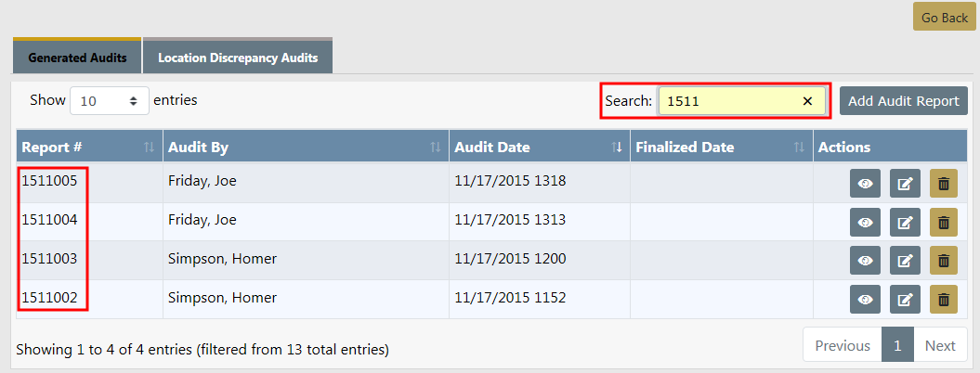Switch to Location Discrepancy Audits tab
The width and height of the screenshot is (980, 373).
238,58
